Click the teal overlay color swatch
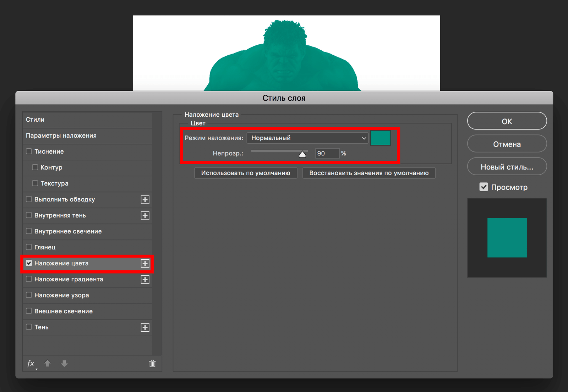 coord(380,138)
